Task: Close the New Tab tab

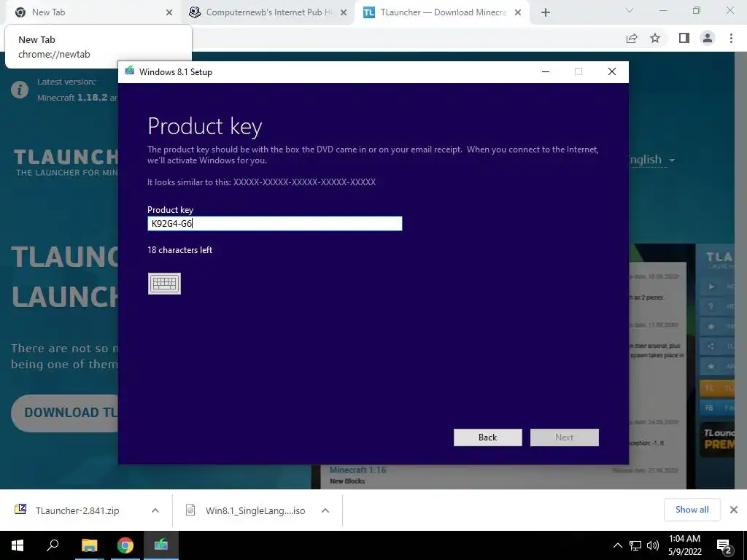Action: (169, 13)
